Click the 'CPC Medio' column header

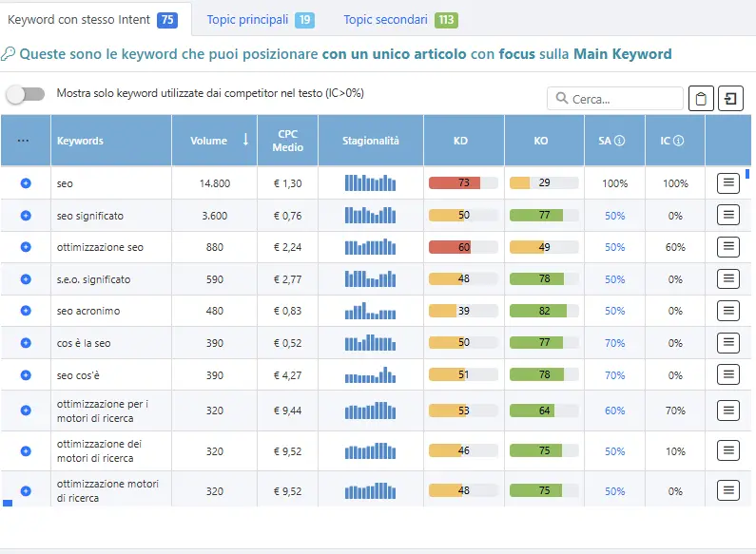287,141
